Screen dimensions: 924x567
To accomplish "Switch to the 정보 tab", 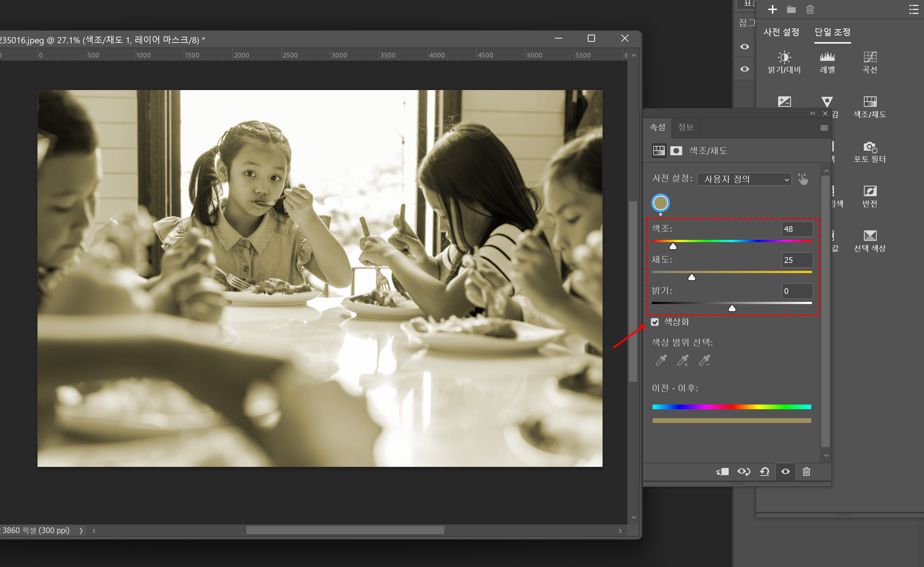I will tap(685, 127).
